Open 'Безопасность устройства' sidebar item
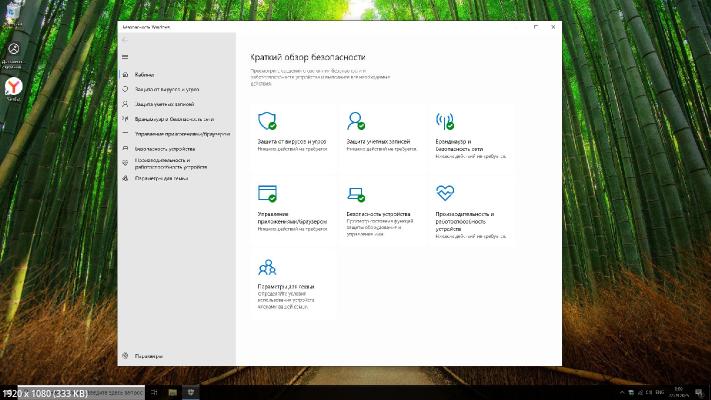 click(165, 148)
